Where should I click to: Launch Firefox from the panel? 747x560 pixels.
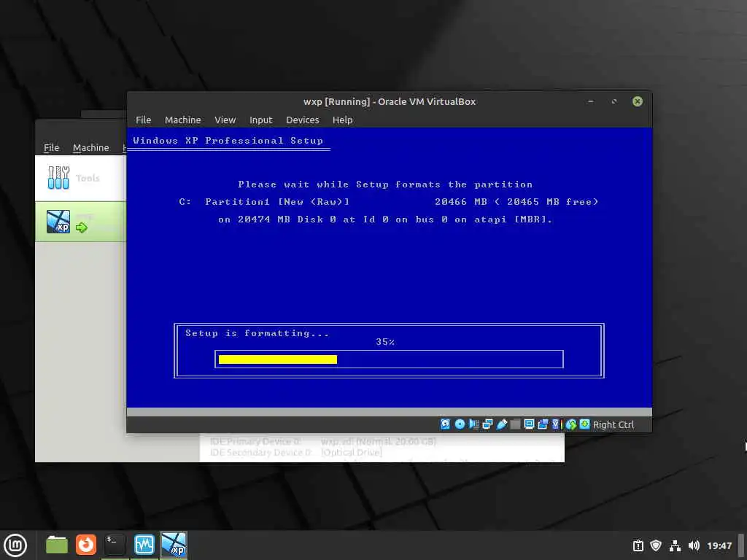[86, 545]
